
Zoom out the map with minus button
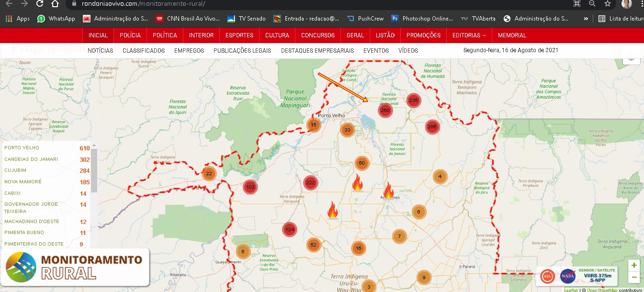pyautogui.click(x=634, y=277)
